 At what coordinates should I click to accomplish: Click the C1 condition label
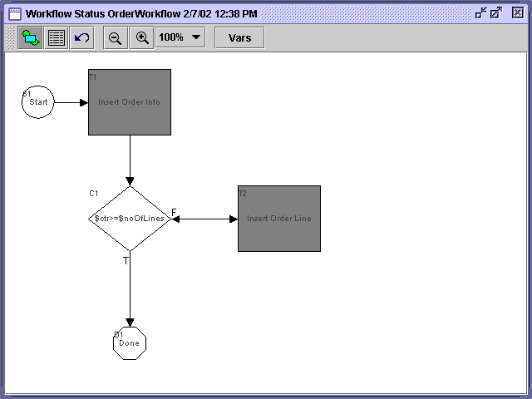pos(94,194)
